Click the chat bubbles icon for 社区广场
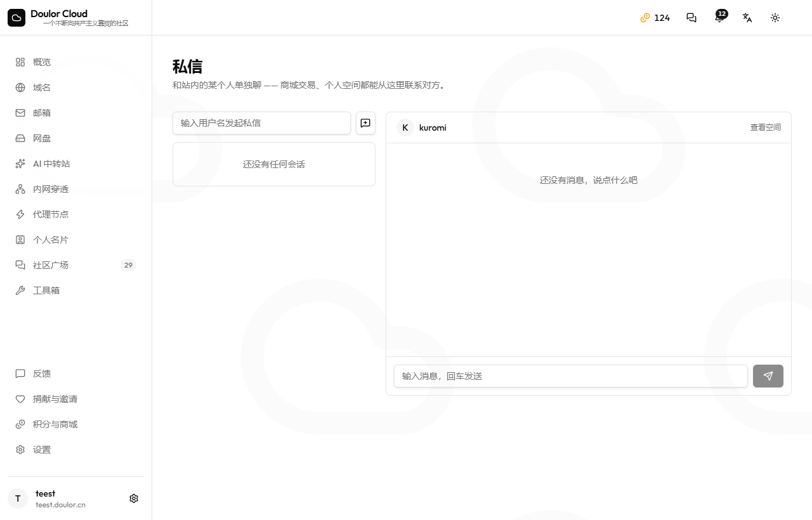 (x=20, y=265)
